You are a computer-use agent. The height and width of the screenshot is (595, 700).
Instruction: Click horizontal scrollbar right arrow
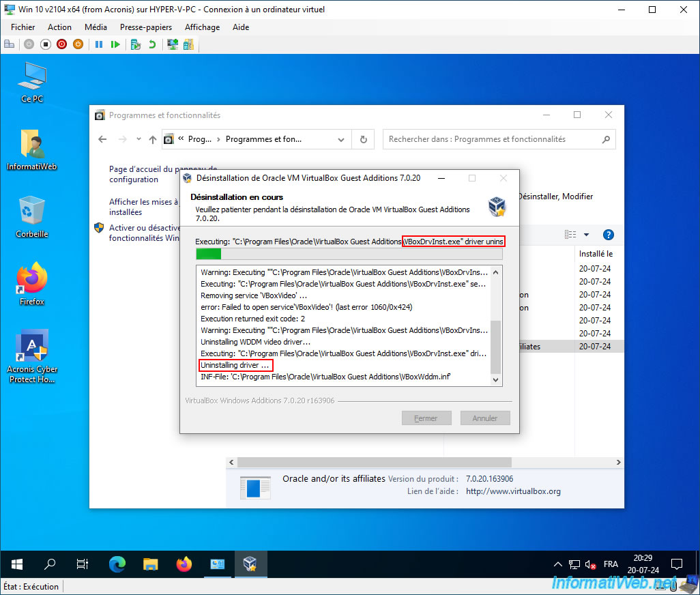[x=618, y=463]
